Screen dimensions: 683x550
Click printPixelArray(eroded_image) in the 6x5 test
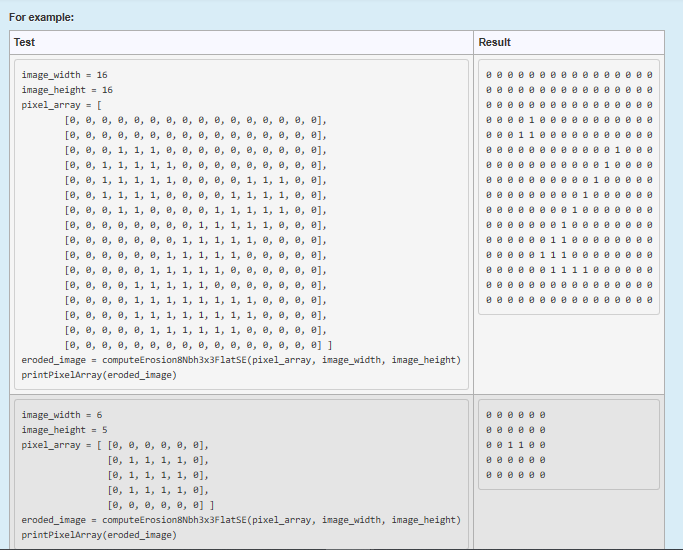pos(99,535)
